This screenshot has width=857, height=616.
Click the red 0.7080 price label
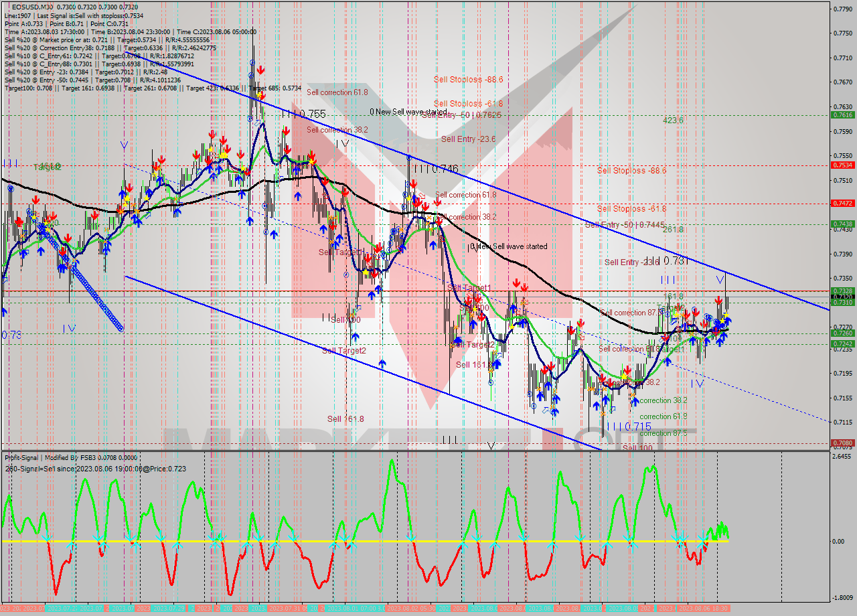point(842,443)
